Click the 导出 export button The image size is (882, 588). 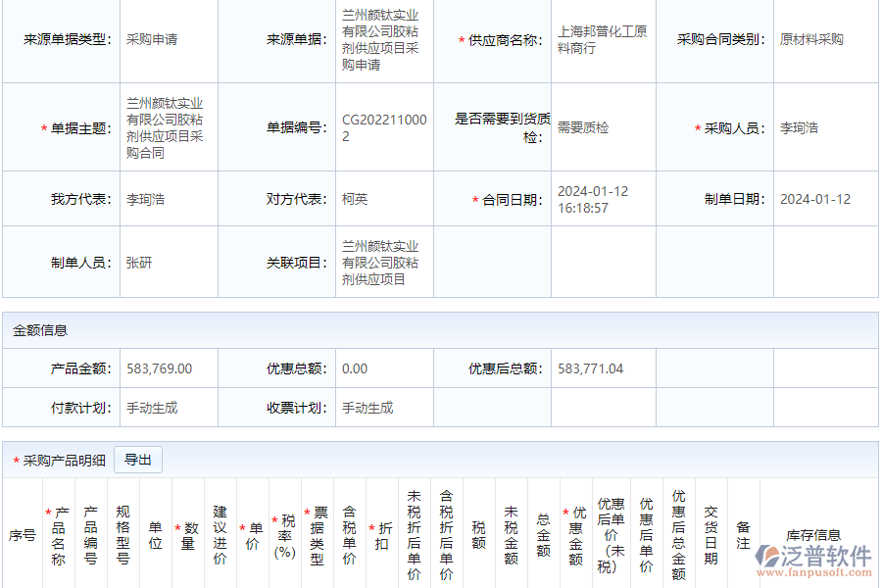pyautogui.click(x=137, y=459)
